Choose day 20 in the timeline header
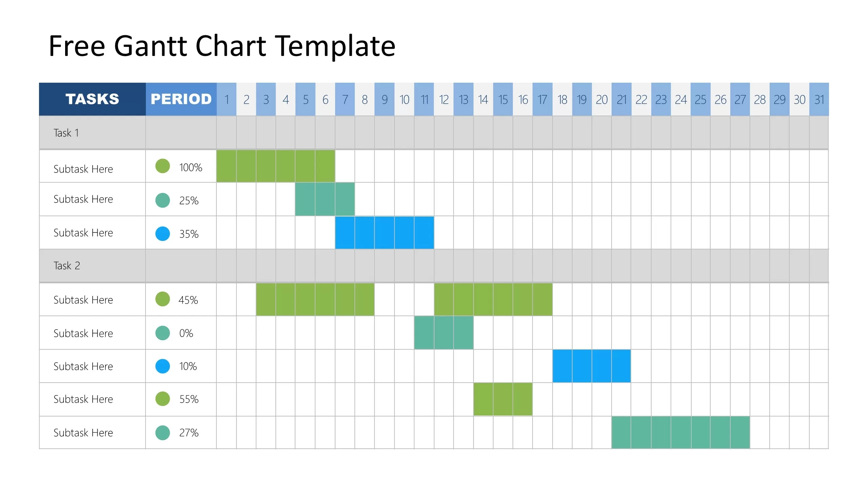 coord(602,99)
